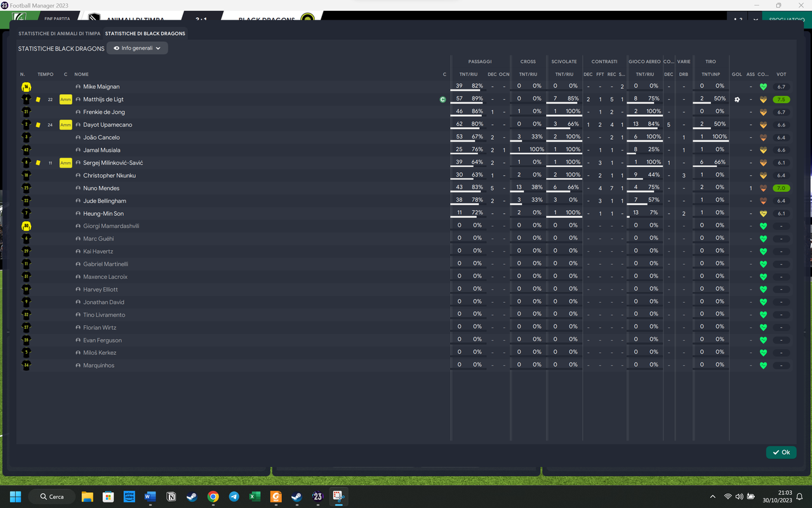Open the Info generali view dropdown
This screenshot has width=812, height=508.
(137, 48)
